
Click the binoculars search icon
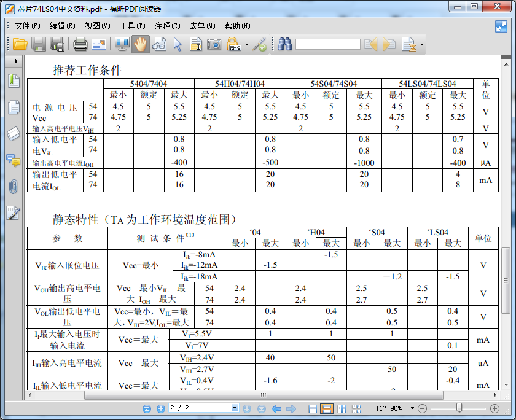pos(284,44)
